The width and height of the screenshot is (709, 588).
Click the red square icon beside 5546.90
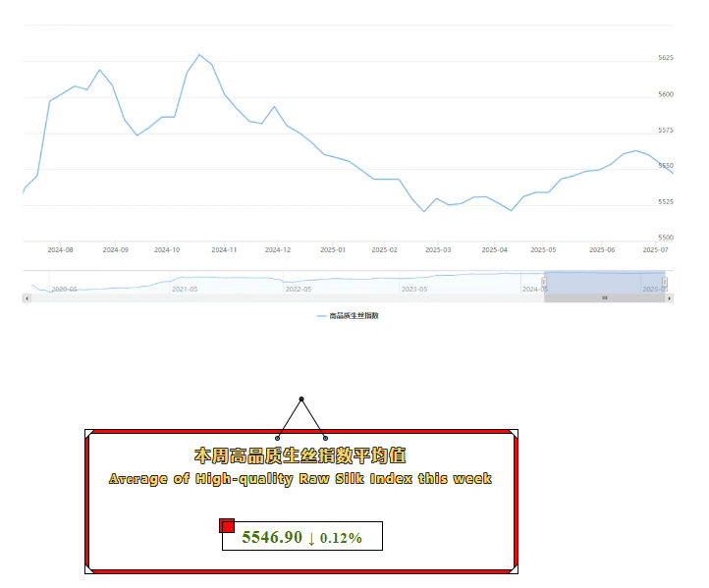227,526
